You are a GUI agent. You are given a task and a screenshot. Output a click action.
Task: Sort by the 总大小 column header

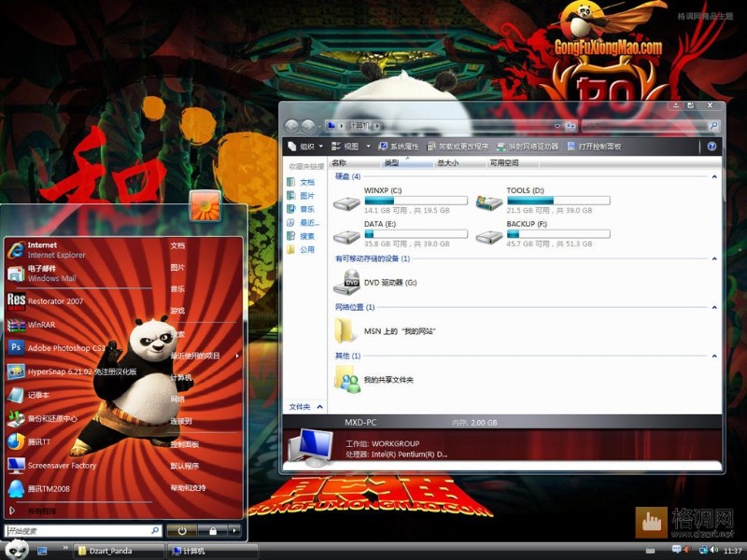coord(459,162)
